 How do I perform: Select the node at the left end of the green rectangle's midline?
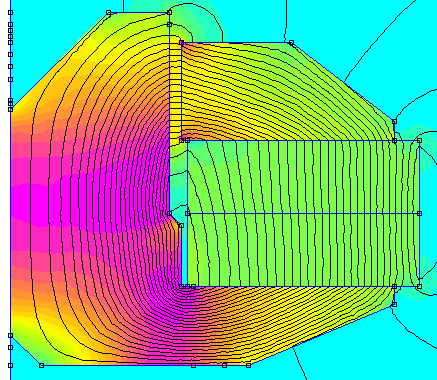(x=187, y=213)
